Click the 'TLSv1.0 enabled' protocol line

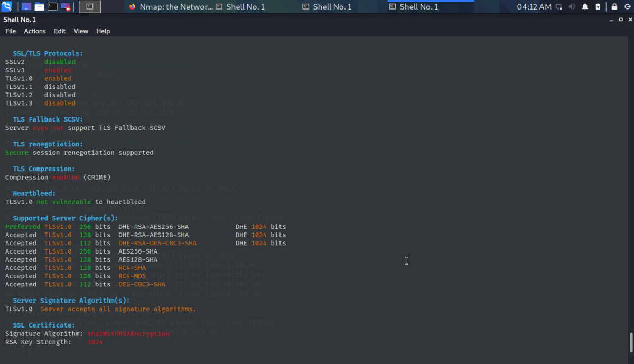pos(39,78)
